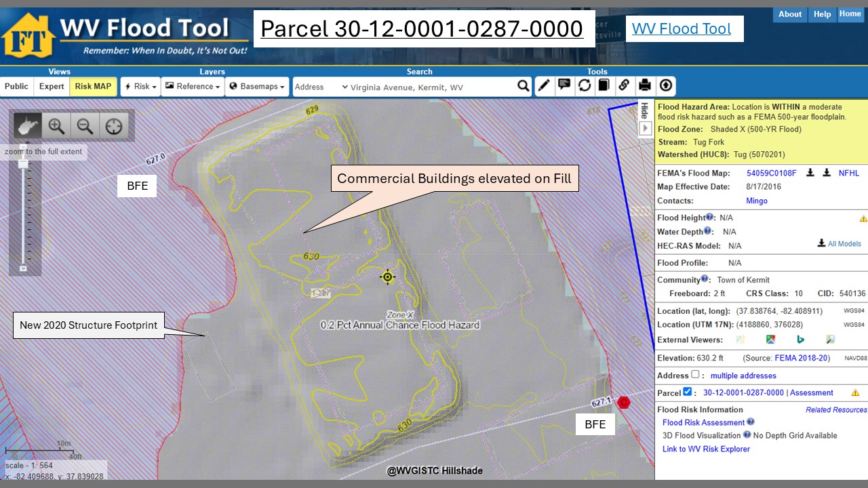Viewport: 868px width, 488px height.
Task: Click the zoom in magnifier button
Action: point(56,126)
